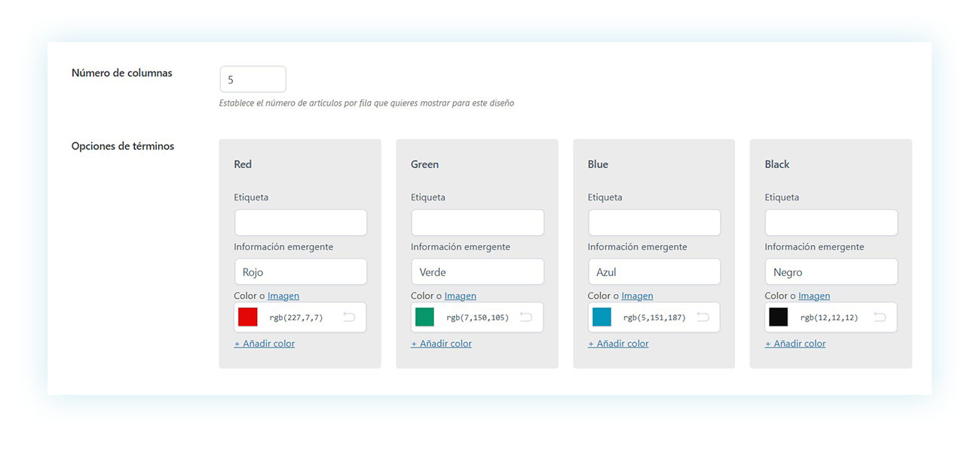Click the rgb(227,7,7) color value
Viewport: 980px width, 450px height.
(296, 318)
